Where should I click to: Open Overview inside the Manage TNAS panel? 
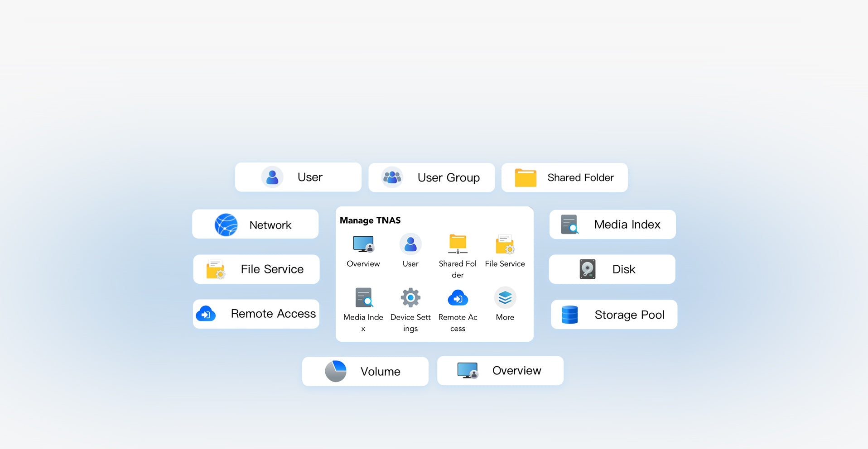(363, 245)
